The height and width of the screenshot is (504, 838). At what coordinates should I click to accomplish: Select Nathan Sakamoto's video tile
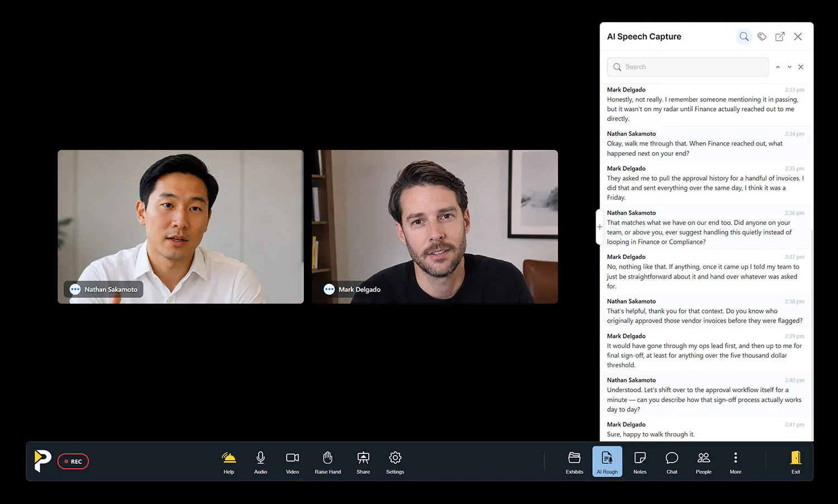(180, 227)
